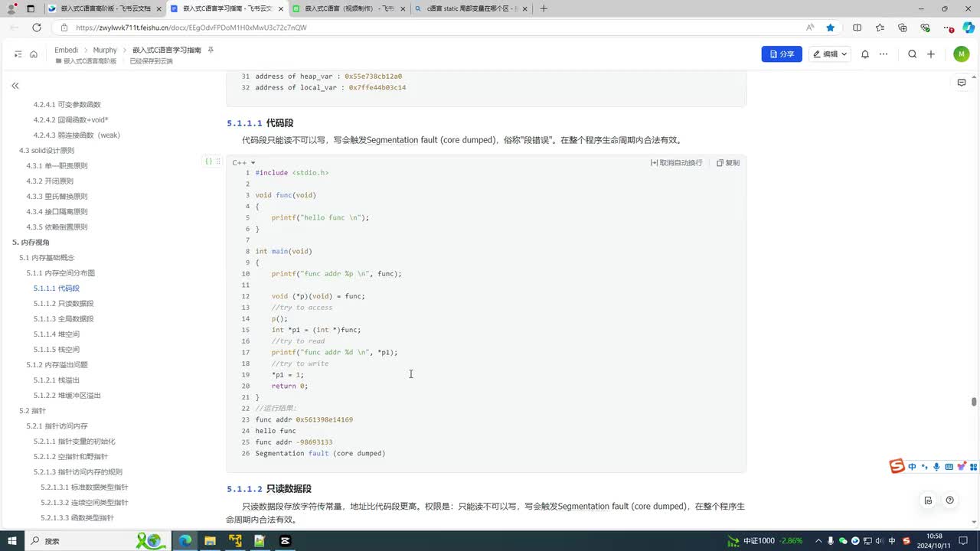This screenshot has height=551, width=980.
Task: Open the green M user avatar
Action: point(962,54)
